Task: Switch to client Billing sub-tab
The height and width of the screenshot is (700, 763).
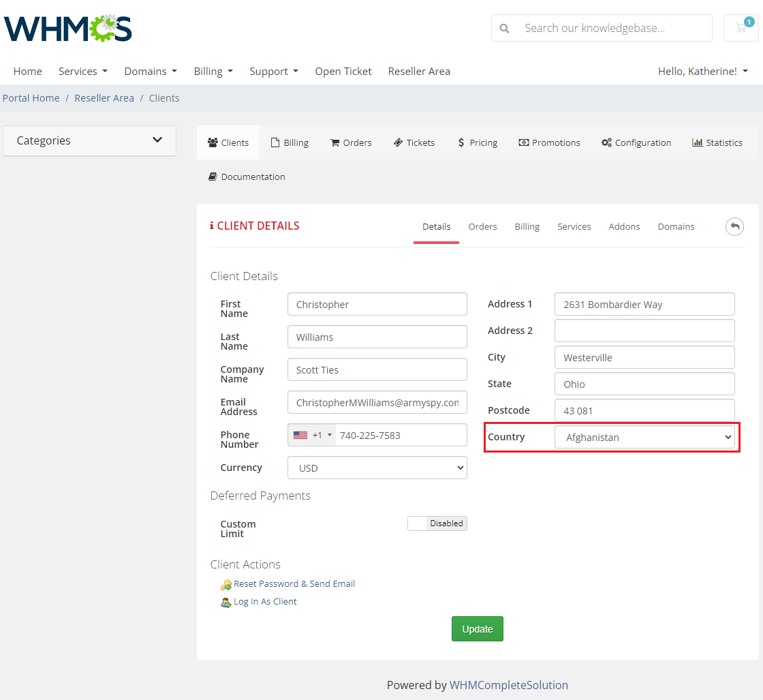Action: (527, 226)
